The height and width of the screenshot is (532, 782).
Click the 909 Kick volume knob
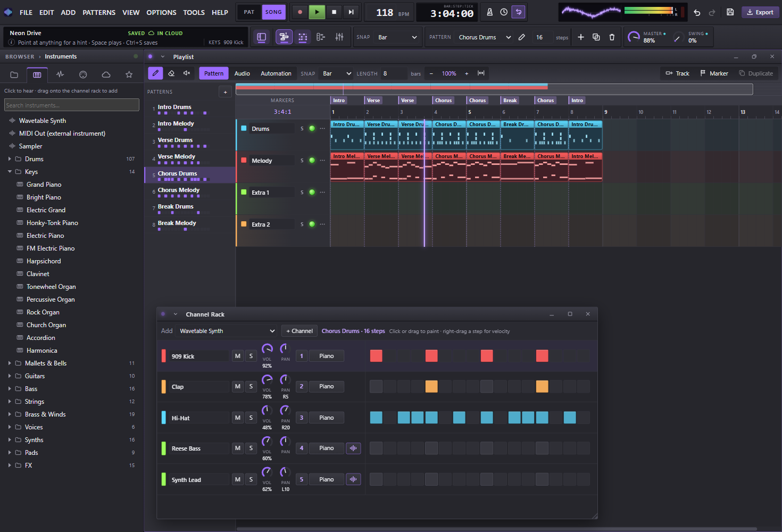[267, 349]
